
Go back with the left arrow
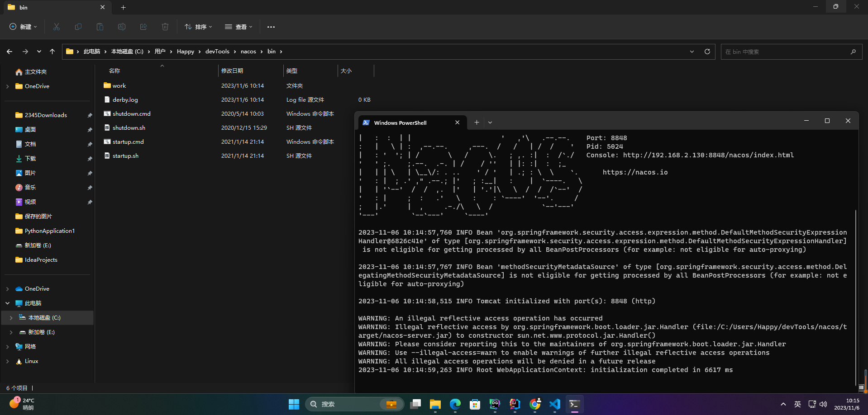click(x=10, y=52)
